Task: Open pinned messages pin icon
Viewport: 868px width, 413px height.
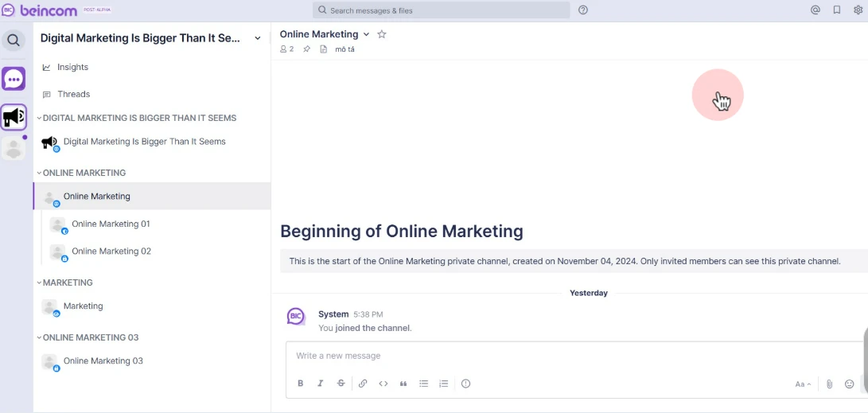Action: click(306, 49)
